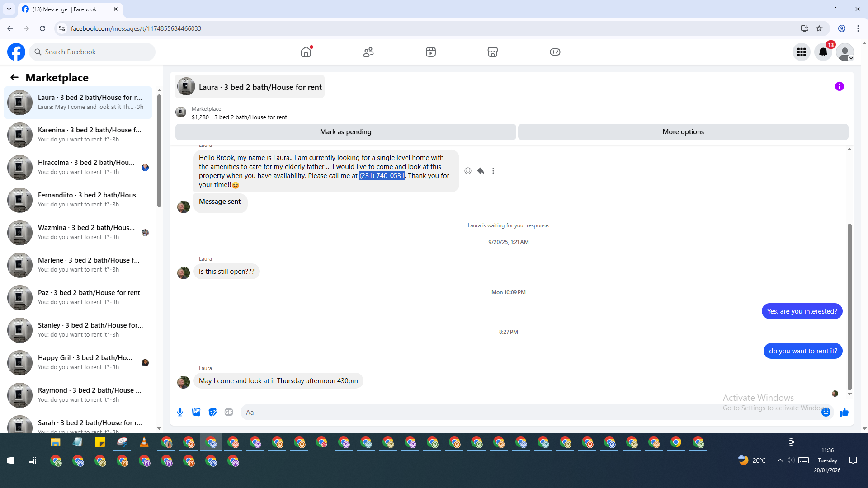Open the purple conversation information icon
The width and height of the screenshot is (868, 488).
(x=840, y=86)
